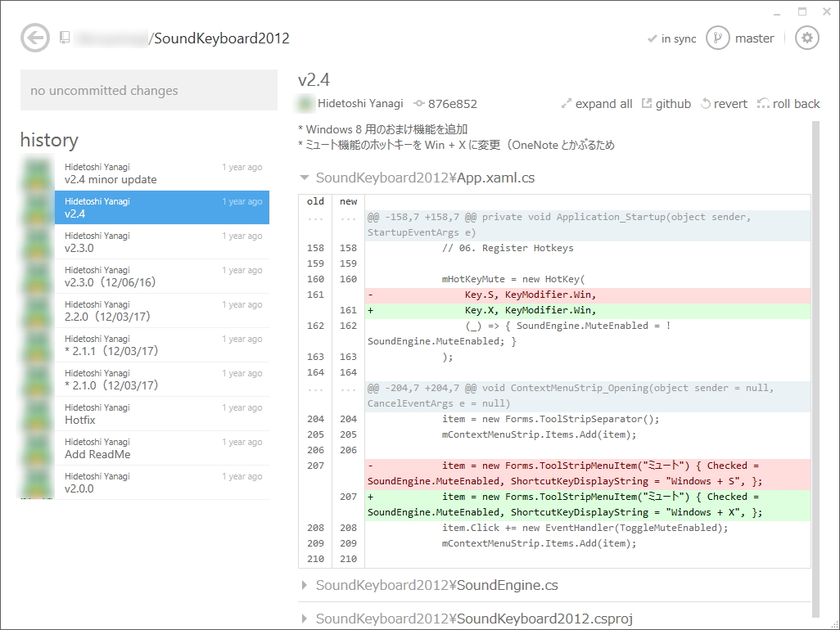Image resolution: width=840 pixels, height=630 pixels.
Task: Click the line // 06. Register Hotkeys
Action: pyautogui.click(x=508, y=249)
